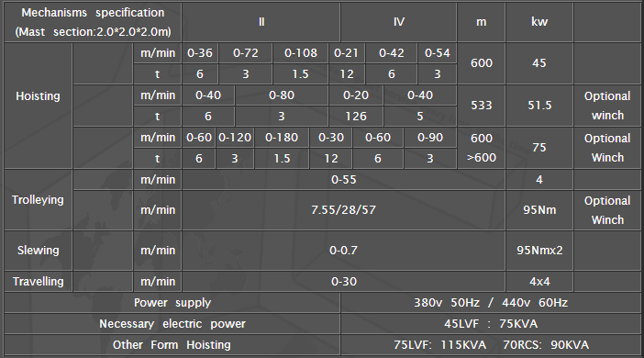Click the 0-36 speed cell
This screenshot has height=358, width=644.
200,53
